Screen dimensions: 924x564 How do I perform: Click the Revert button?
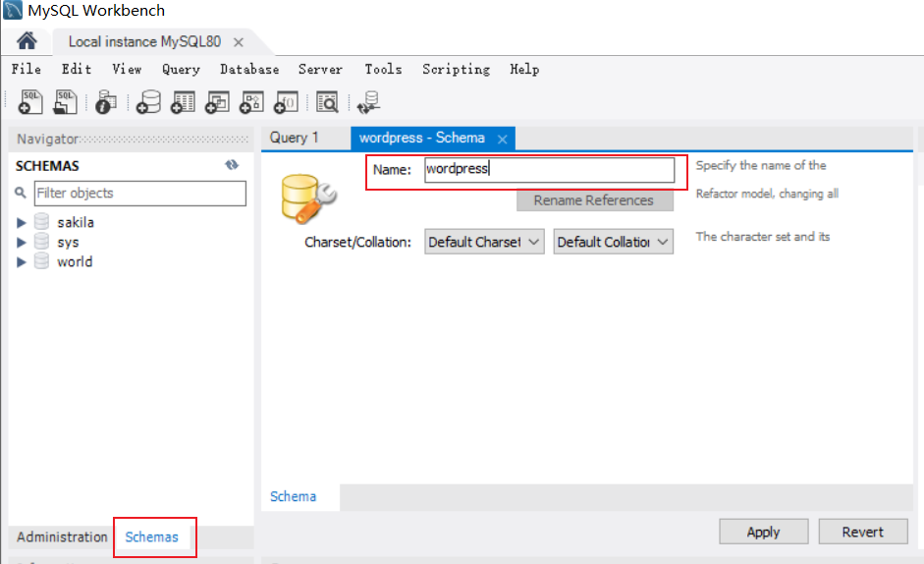863,532
